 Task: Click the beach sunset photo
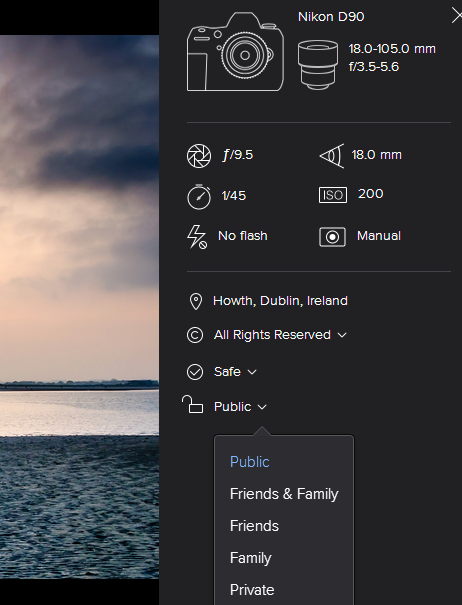coord(80,307)
